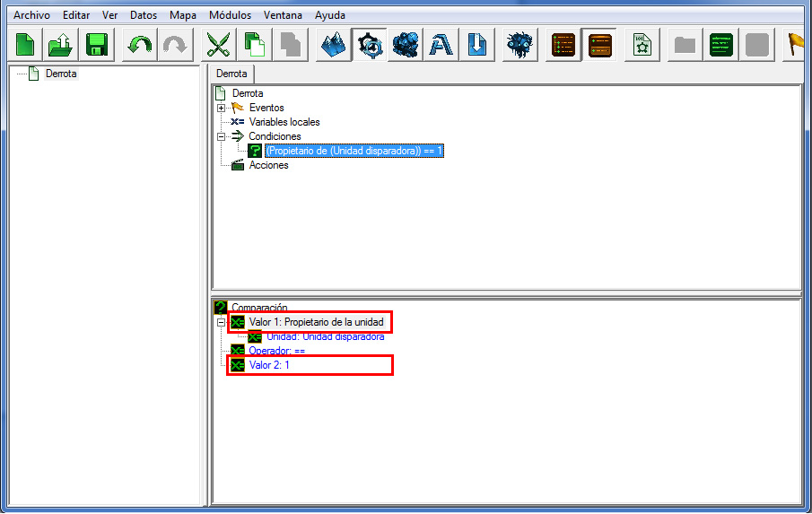812x514 pixels.
Task: Click the brown stacked-rows view icon
Action: [599, 45]
